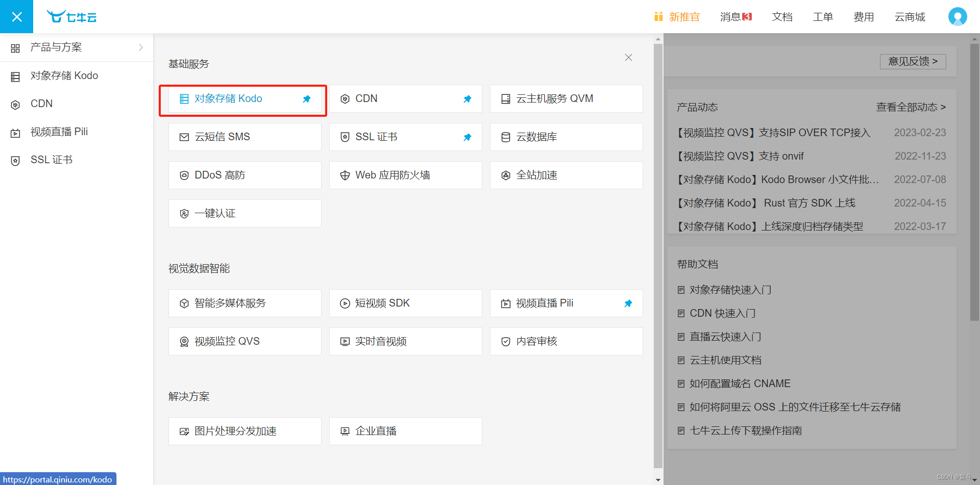Screen dimensions: 980x485
Task: Open the user avatar menu
Action: 958,17
